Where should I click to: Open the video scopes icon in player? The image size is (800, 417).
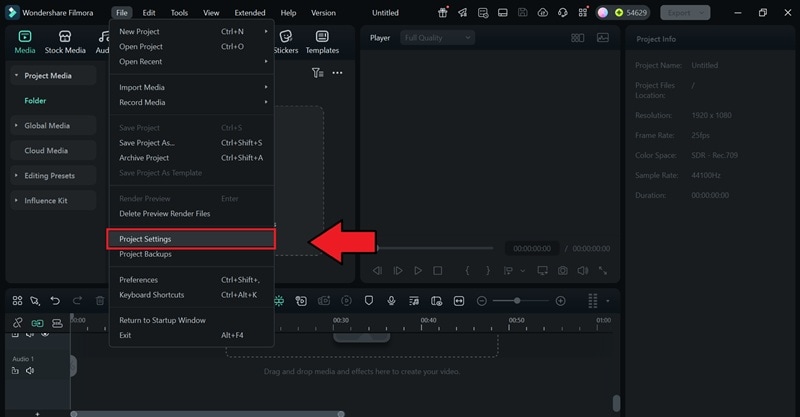click(x=603, y=38)
